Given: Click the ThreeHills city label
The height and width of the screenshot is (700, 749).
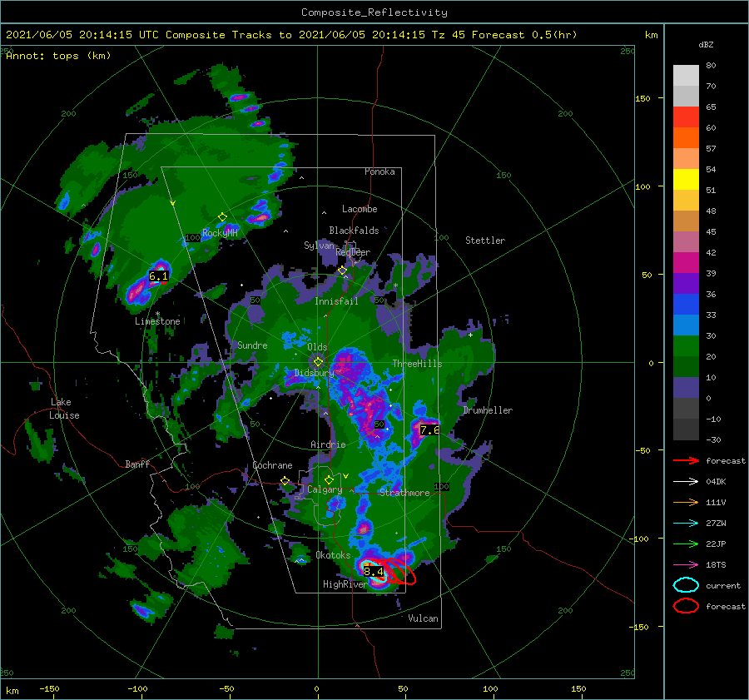Looking at the screenshot, I should [417, 364].
